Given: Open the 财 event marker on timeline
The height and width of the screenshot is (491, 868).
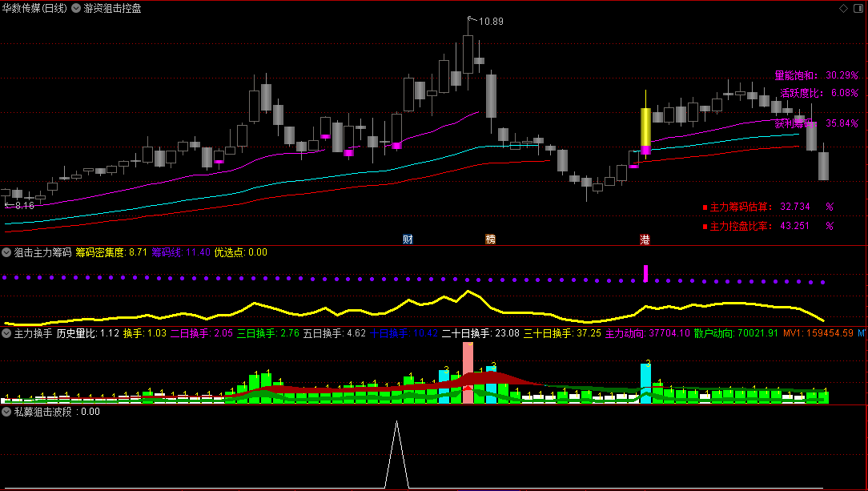Looking at the screenshot, I should coord(408,239).
